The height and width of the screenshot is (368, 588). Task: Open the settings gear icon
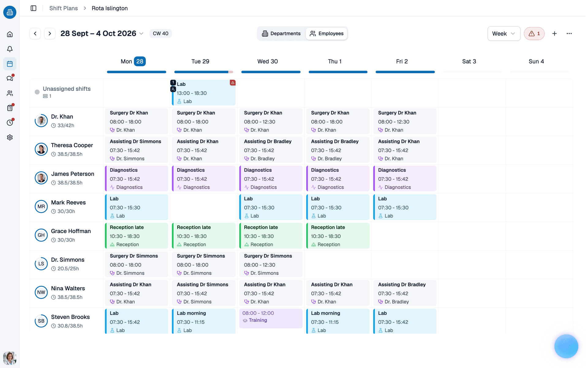10,137
